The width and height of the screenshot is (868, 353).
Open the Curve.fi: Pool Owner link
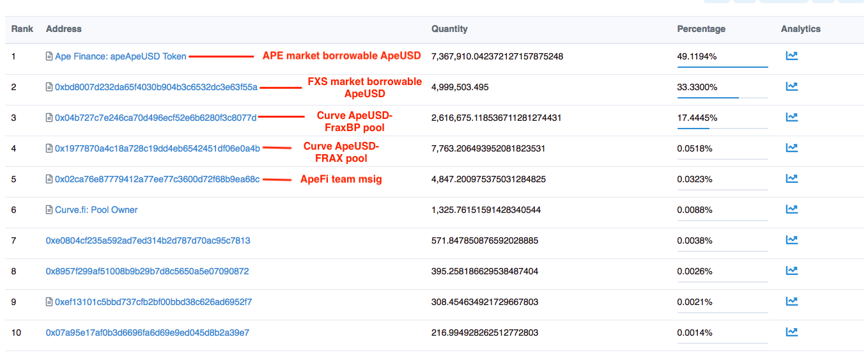coord(96,210)
